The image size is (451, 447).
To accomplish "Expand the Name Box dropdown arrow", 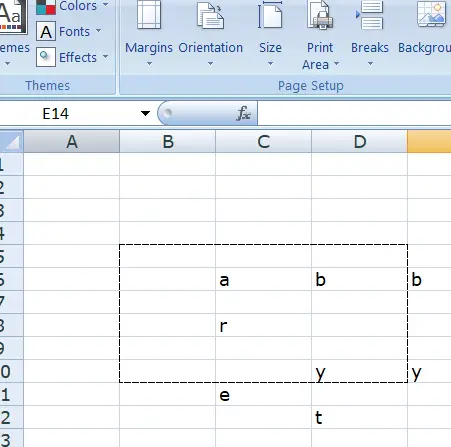I will pyautogui.click(x=145, y=113).
